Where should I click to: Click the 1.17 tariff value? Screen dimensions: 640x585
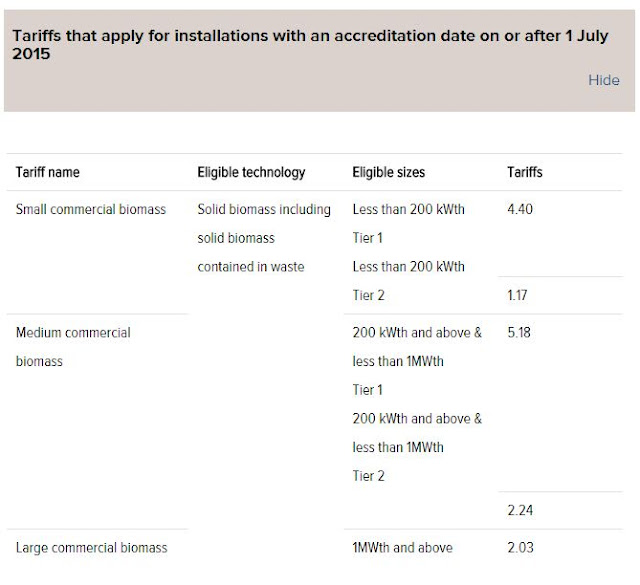(517, 295)
